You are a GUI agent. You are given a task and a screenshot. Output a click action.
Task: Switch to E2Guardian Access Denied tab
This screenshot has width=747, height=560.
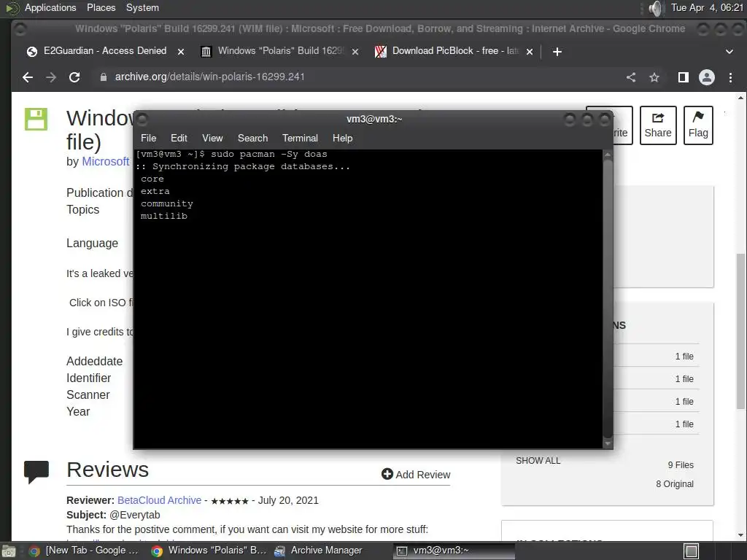point(105,51)
